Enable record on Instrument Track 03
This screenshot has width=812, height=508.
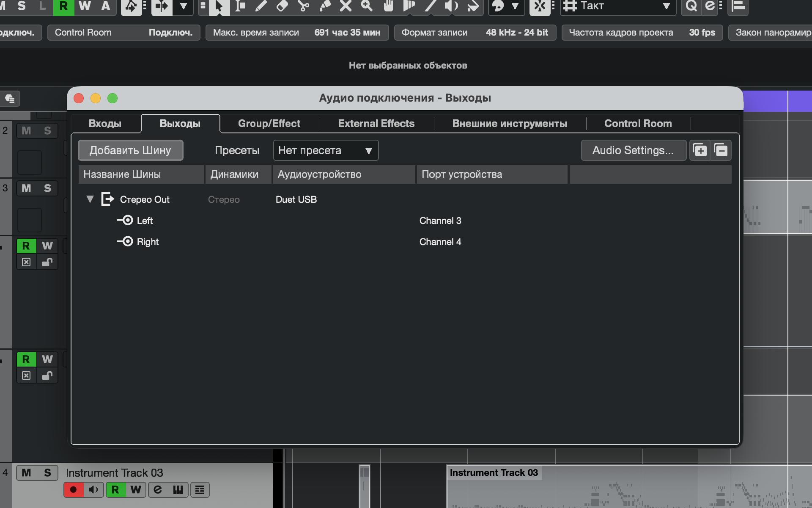[x=73, y=490]
